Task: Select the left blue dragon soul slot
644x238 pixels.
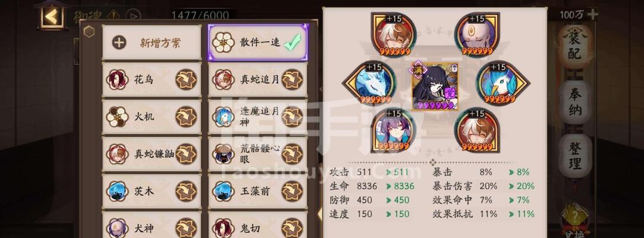Action: click(x=369, y=83)
